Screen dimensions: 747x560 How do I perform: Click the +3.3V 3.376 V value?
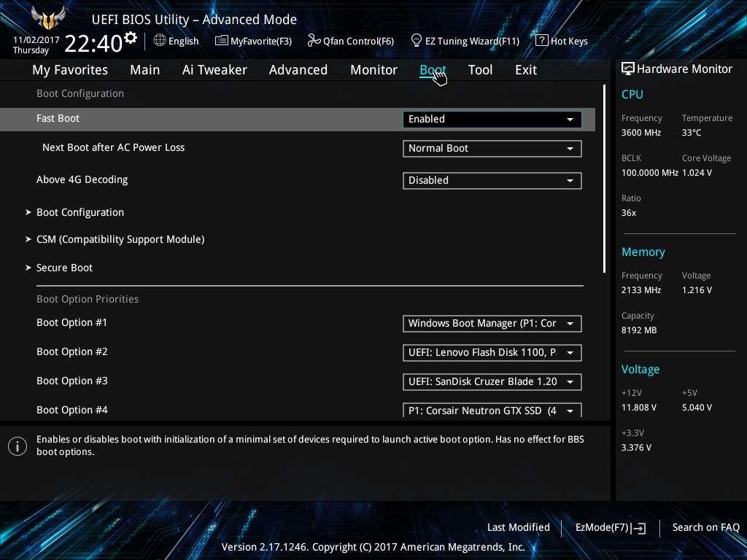636,448
